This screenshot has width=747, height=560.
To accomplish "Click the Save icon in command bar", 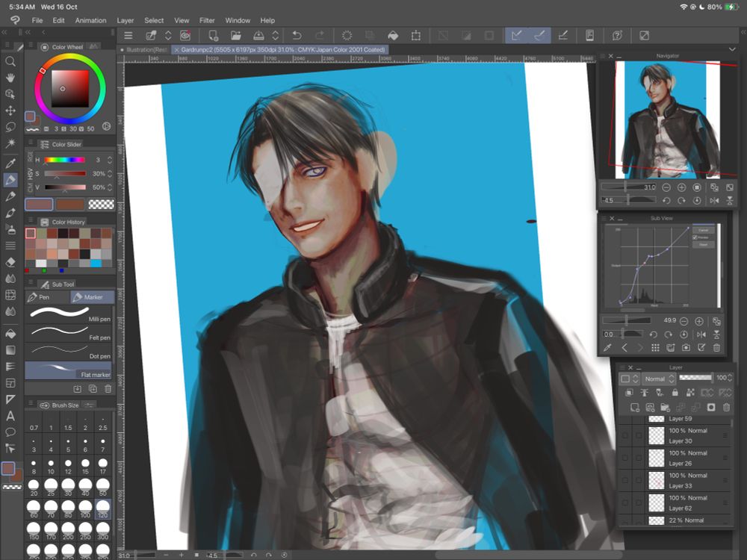I will click(x=258, y=35).
